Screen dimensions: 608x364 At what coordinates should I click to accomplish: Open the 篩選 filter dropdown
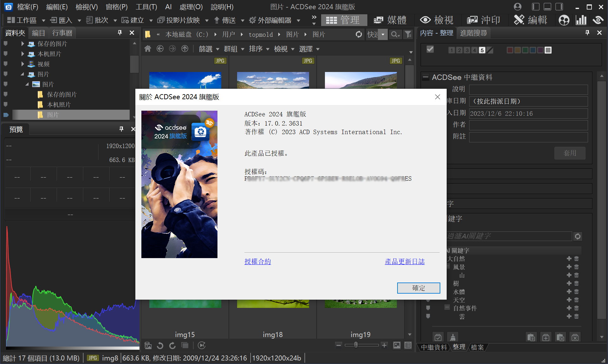click(x=209, y=49)
